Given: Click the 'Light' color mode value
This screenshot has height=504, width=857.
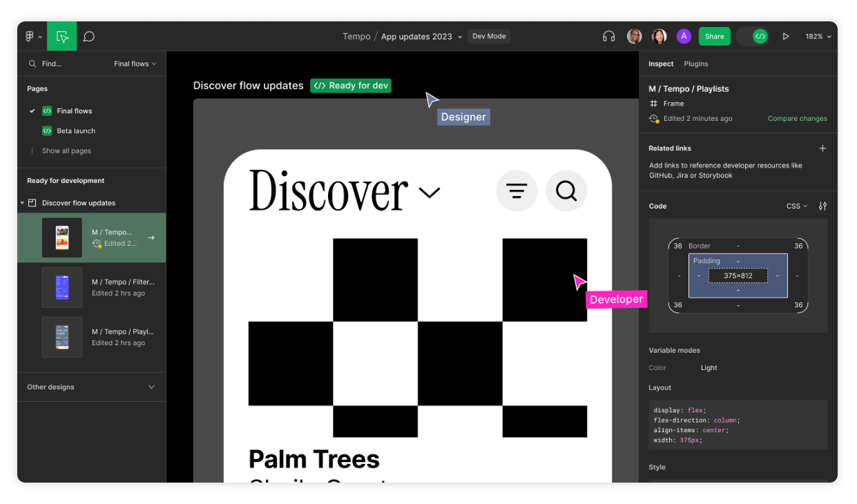Looking at the screenshot, I should pyautogui.click(x=709, y=368).
